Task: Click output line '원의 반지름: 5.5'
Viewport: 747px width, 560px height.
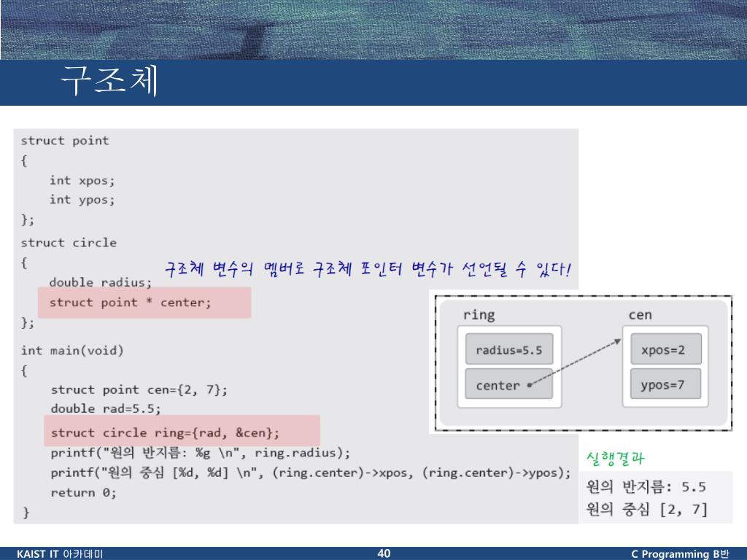Action: pos(646,486)
